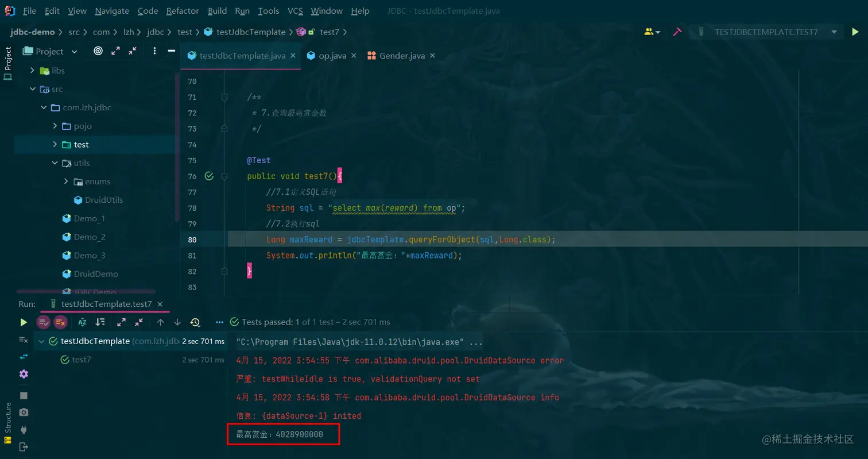The image size is (868, 459).
Task: Hide the Project panel with minus icon
Action: coord(171,51)
